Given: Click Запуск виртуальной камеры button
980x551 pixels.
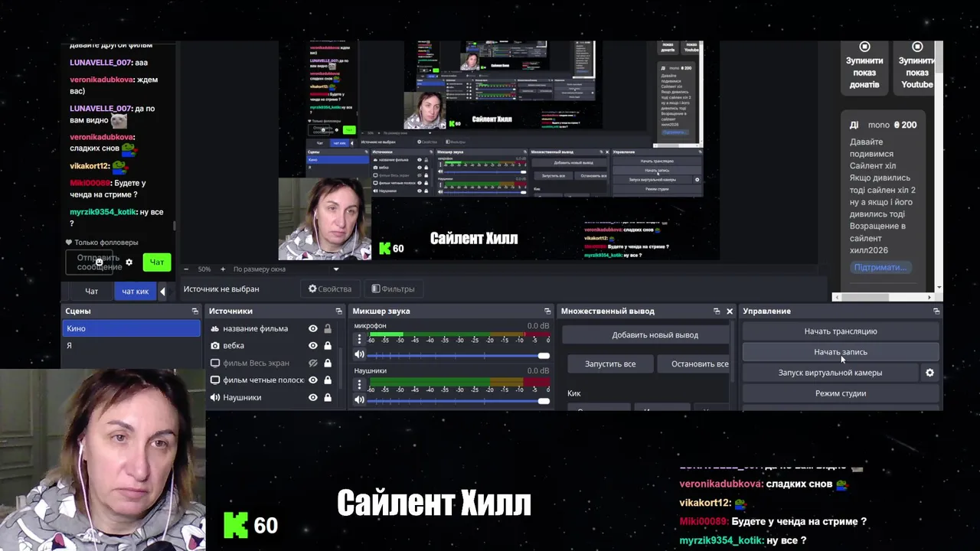Looking at the screenshot, I should (830, 373).
